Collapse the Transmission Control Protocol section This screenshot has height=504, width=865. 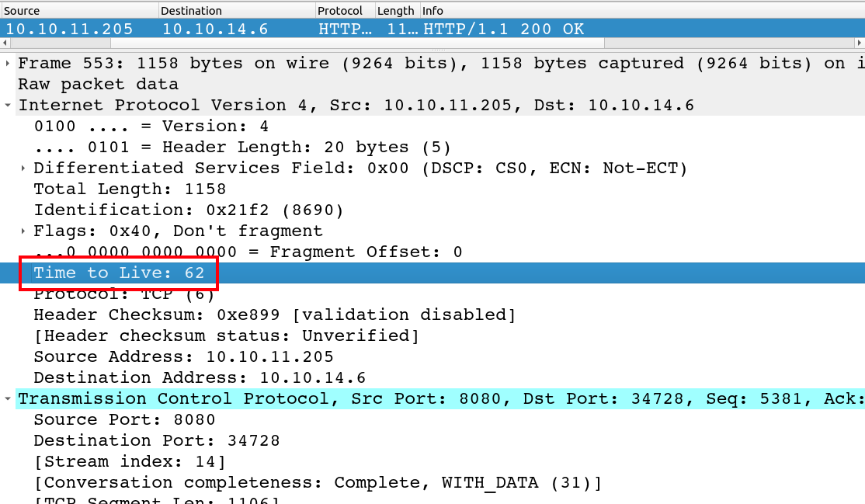[8, 398]
